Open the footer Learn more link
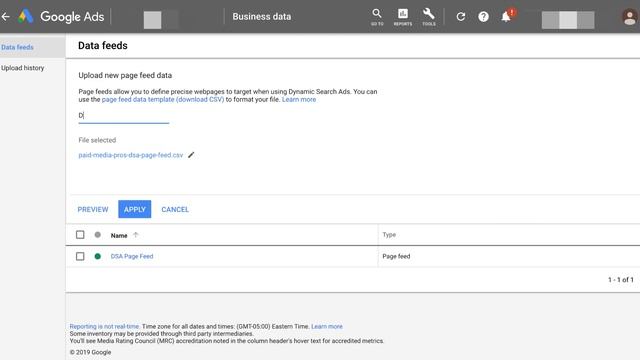This screenshot has height=360, width=640. (x=327, y=327)
